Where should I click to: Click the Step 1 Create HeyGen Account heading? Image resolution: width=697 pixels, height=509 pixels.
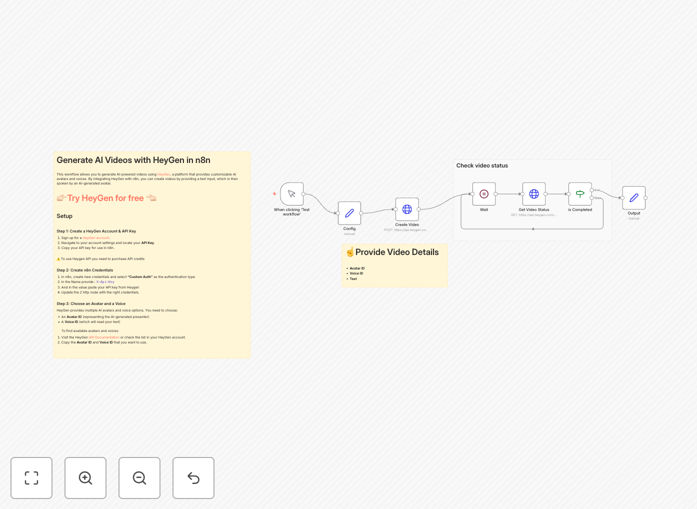96,231
